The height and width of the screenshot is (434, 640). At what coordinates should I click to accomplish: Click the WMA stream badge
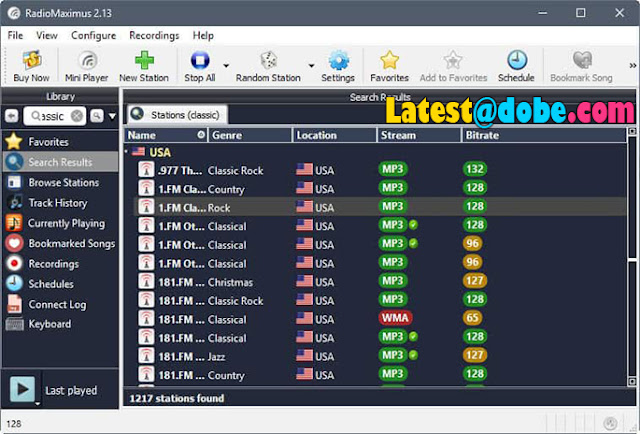(395, 318)
